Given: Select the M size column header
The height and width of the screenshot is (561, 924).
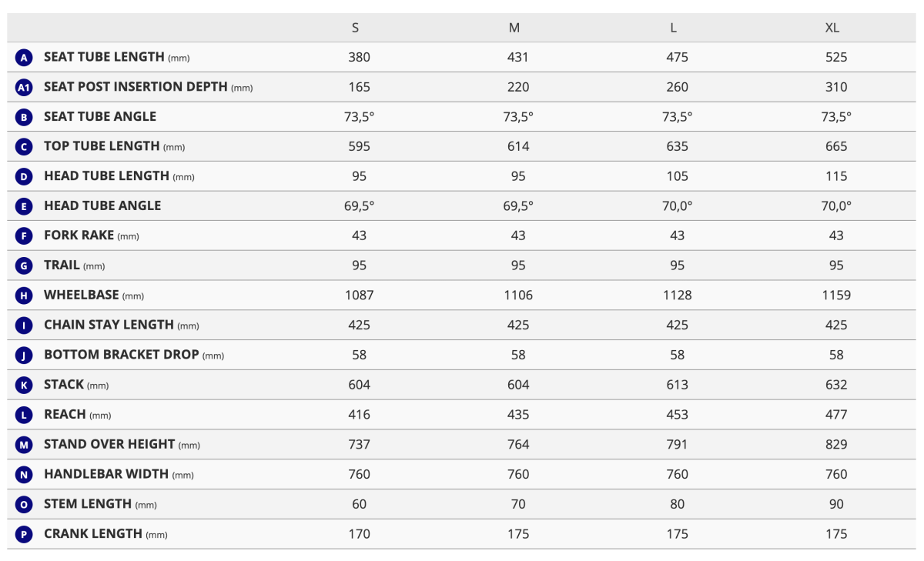Looking at the screenshot, I should point(514,28).
